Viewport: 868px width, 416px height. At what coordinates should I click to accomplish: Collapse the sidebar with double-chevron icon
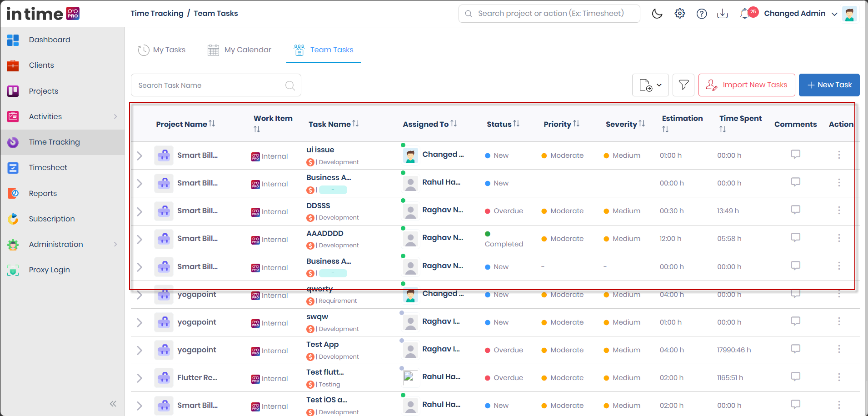click(x=113, y=404)
